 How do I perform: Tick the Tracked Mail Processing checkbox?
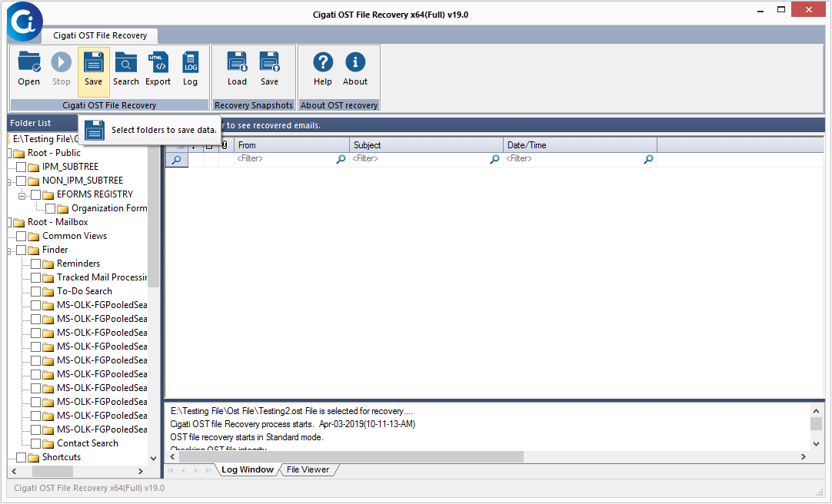click(35, 277)
